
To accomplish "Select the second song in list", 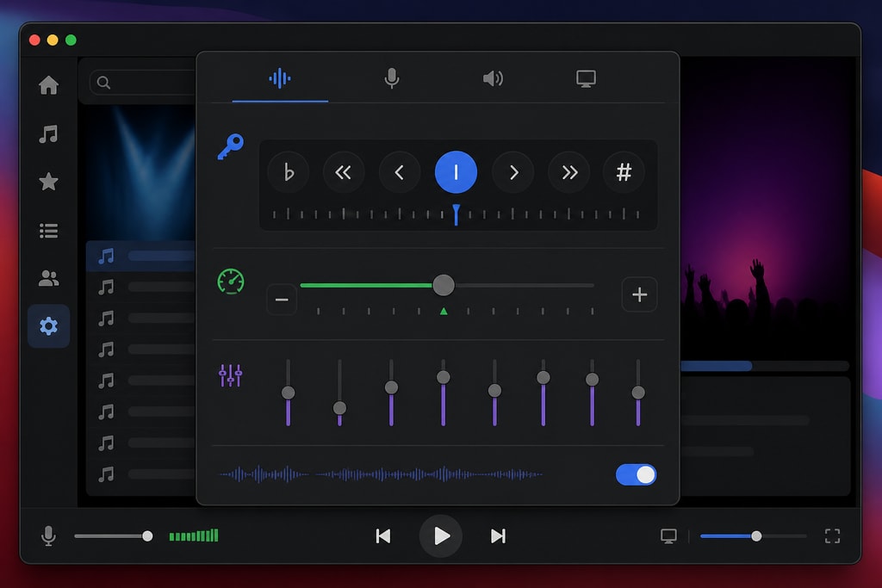I will pyautogui.click(x=140, y=288).
